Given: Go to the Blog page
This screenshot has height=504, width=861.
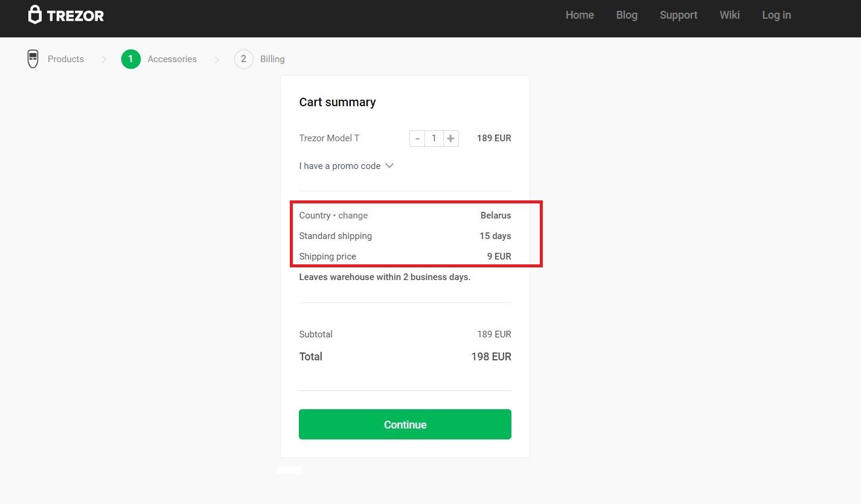Looking at the screenshot, I should coord(627,15).
